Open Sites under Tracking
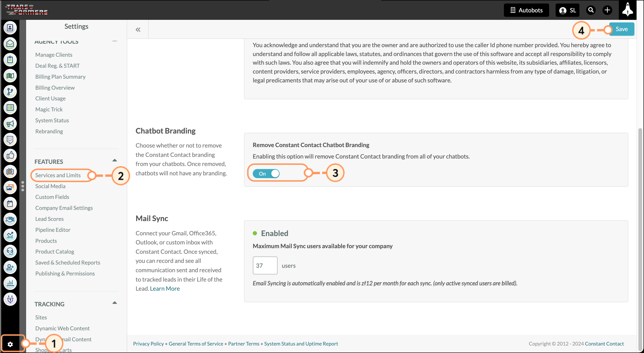The height and width of the screenshot is (353, 644). point(41,318)
